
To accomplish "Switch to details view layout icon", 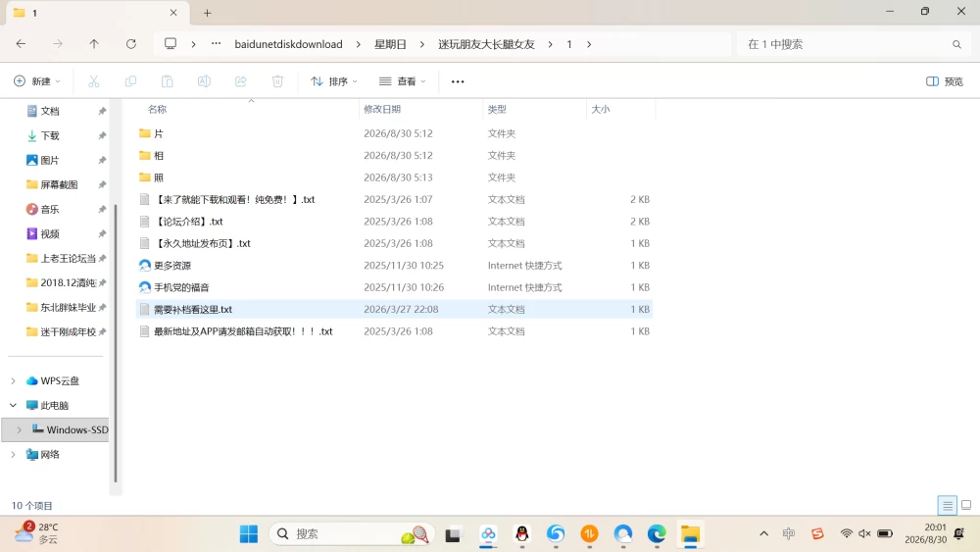I will pyautogui.click(x=947, y=505).
